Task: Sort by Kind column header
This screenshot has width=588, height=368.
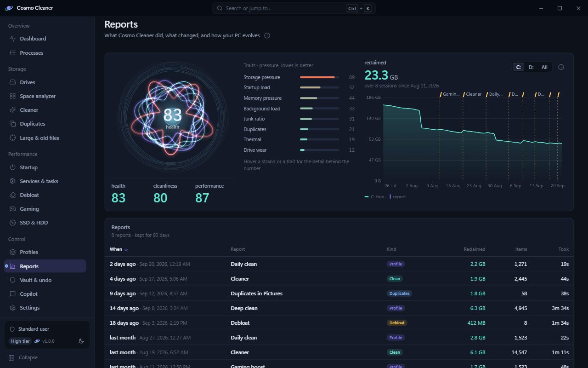Action: 391,249
